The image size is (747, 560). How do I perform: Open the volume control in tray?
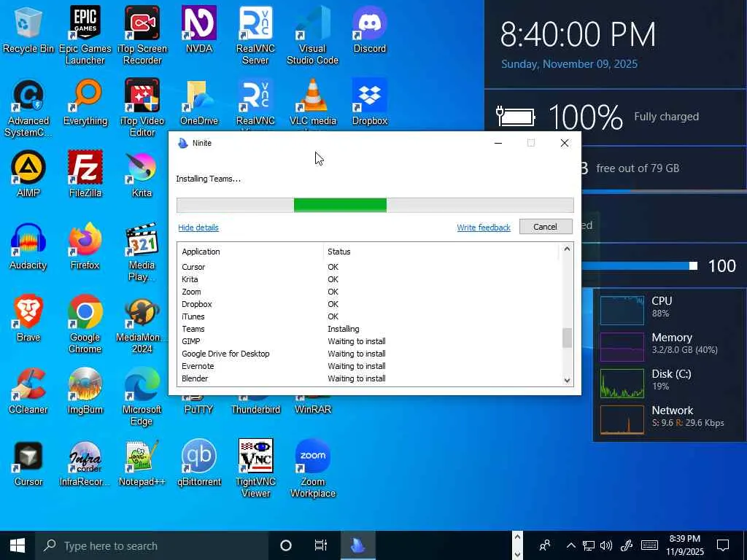click(x=606, y=545)
